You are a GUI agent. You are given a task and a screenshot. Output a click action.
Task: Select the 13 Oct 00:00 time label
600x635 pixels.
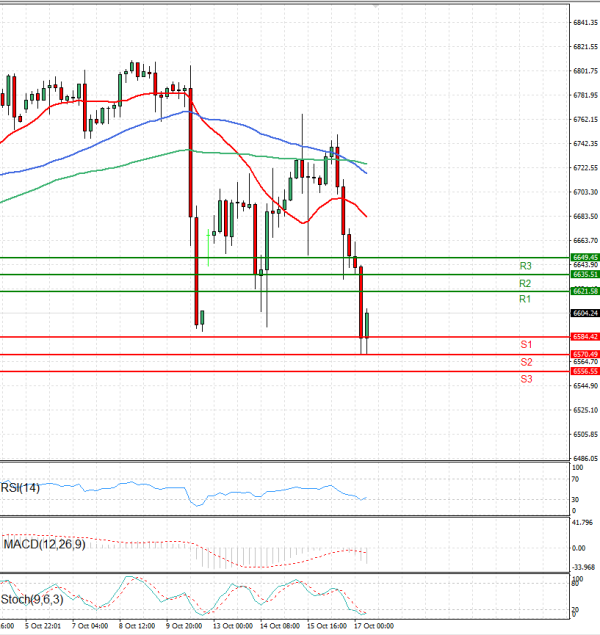[x=232, y=627]
